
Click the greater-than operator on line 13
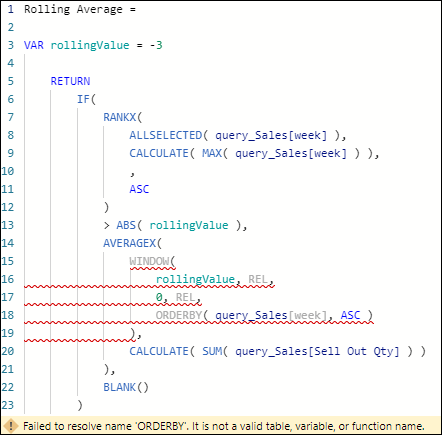point(107,225)
